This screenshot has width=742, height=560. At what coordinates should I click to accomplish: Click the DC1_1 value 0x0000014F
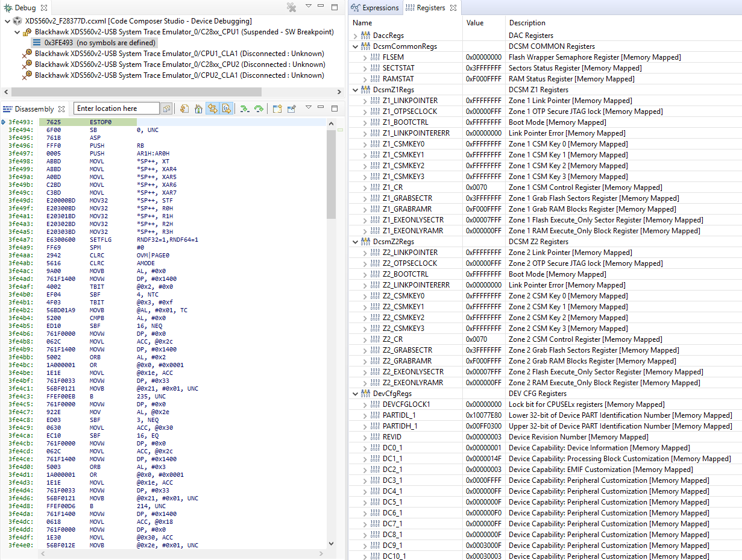click(x=483, y=459)
